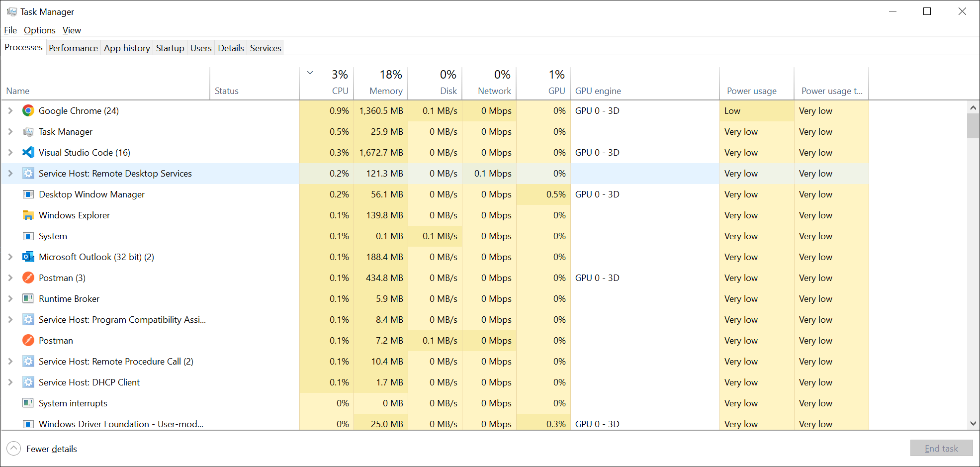Screen dimensions: 980x467
Task: Sort by the Disk column header
Action: pos(435,83)
